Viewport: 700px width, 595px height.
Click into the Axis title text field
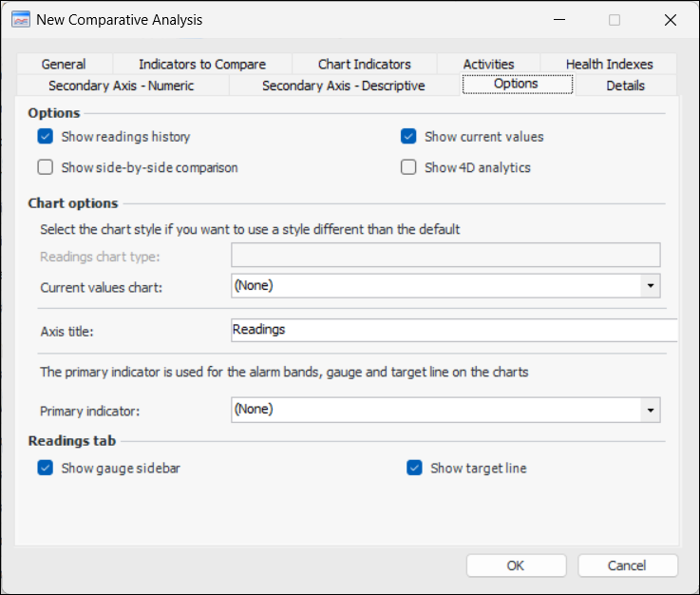[x=452, y=330]
